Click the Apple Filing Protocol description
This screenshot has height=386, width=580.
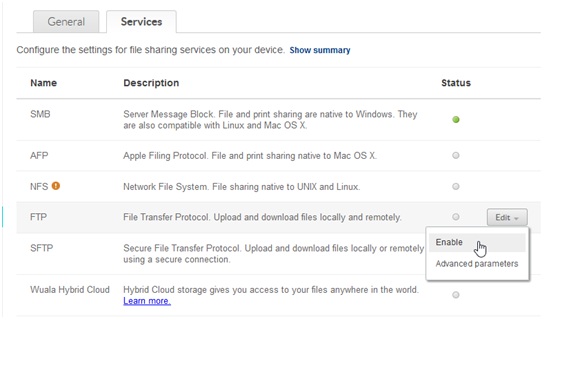(250, 156)
